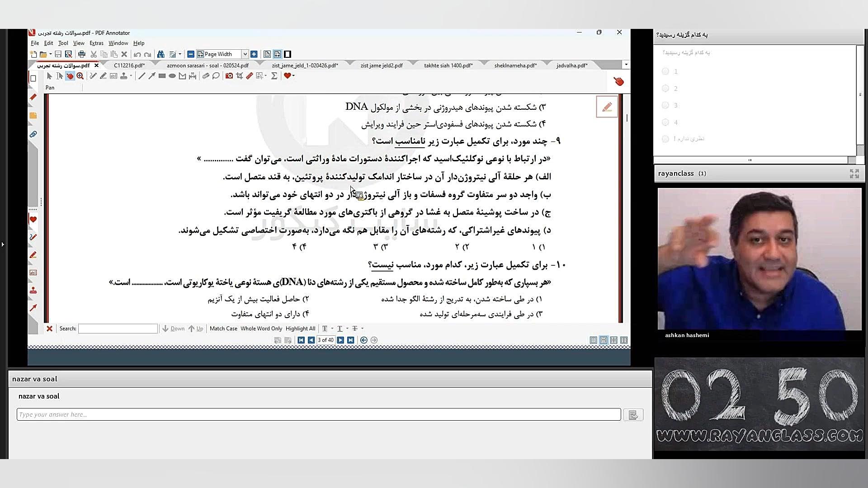Choose the Rectangle shape tool
This screenshot has width=868, height=488.
162,76
